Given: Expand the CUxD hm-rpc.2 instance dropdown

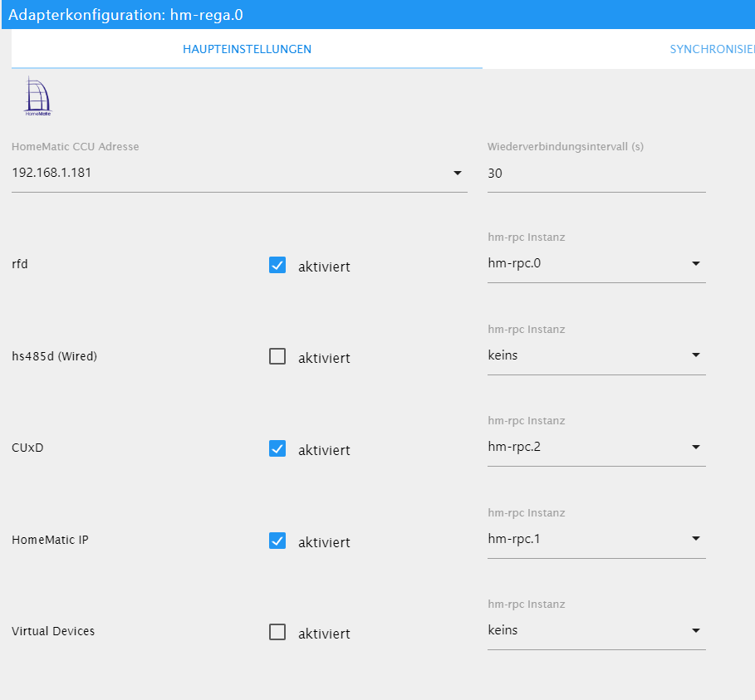Looking at the screenshot, I should tap(696, 448).
